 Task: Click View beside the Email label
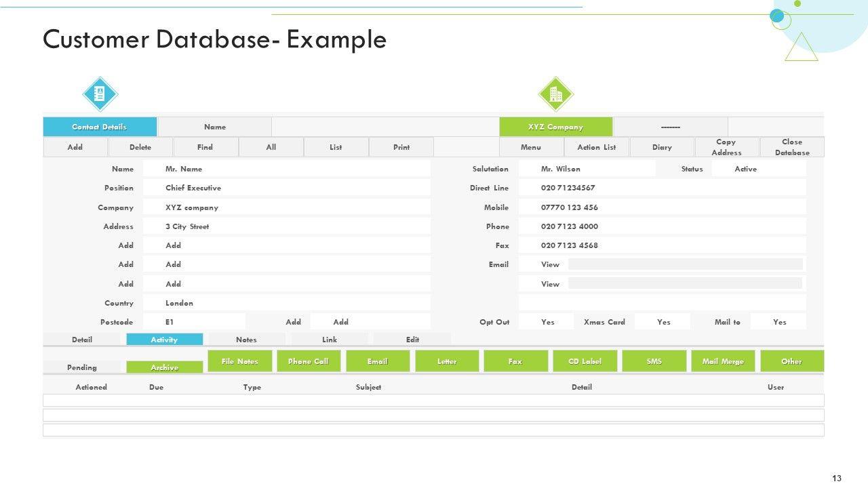550,264
